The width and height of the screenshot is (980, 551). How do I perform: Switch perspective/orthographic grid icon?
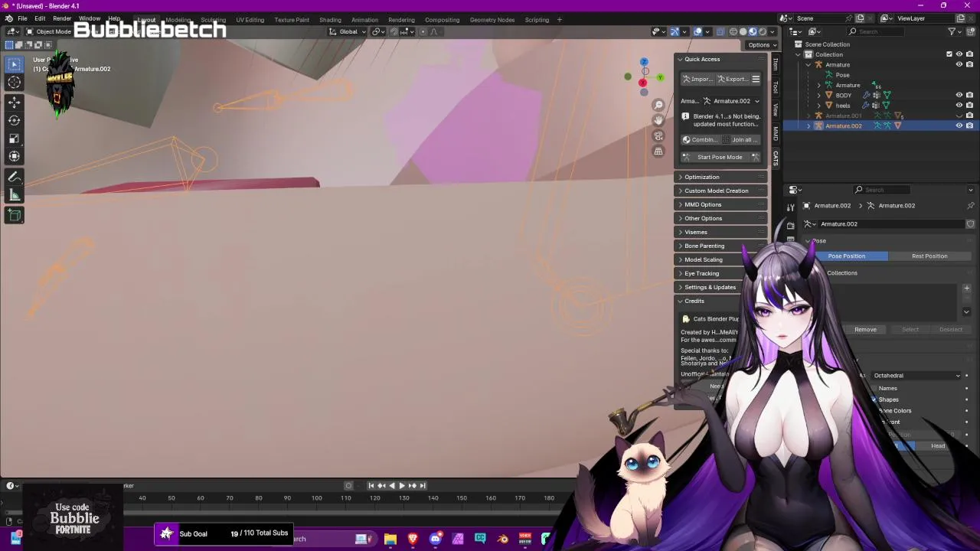658,151
